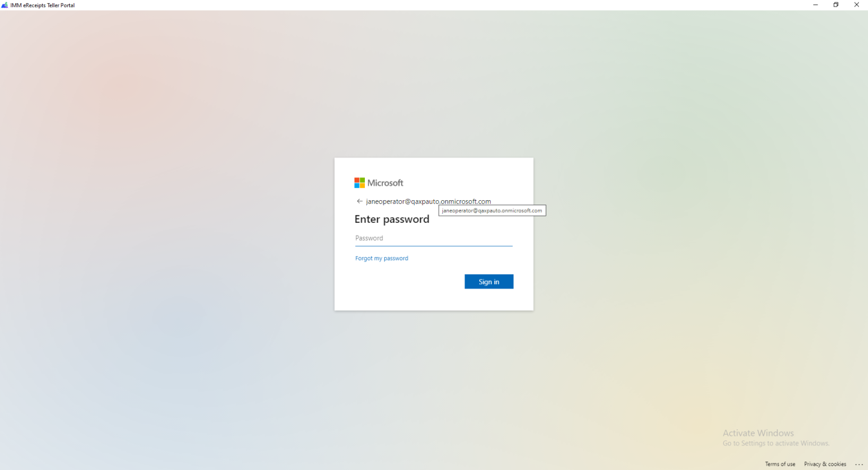Click the janeoperator account email in the card
This screenshot has width=868, height=470.
tap(428, 201)
